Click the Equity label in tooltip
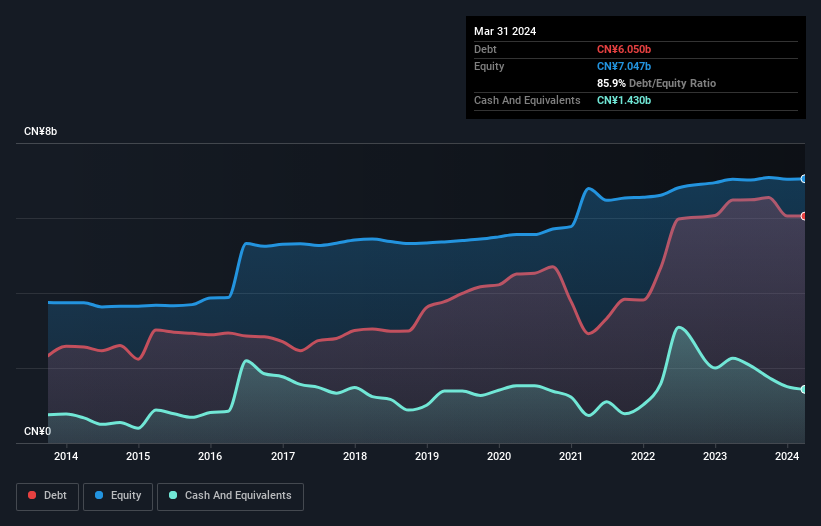 pyautogui.click(x=489, y=66)
